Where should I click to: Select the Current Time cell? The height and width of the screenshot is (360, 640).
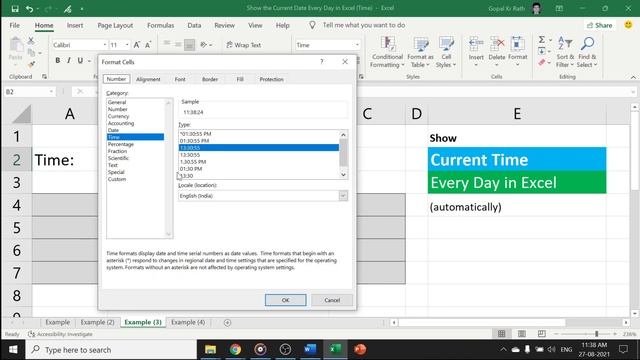[x=517, y=160]
